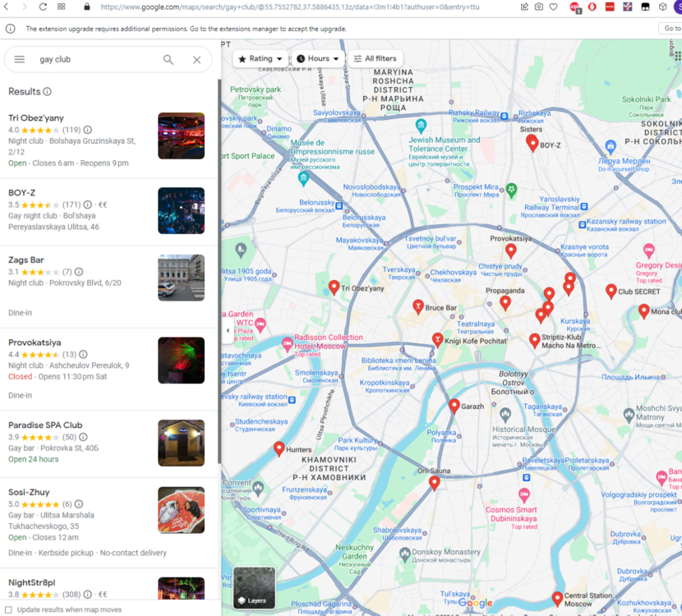
Task: Click the address bar URL
Action: [290, 7]
